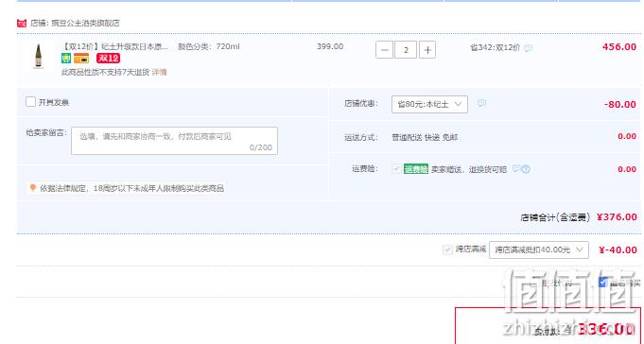The height and width of the screenshot is (344, 644).
Task: Open the 跨店满减抵扣40.00元 dropdown
Action: pyautogui.click(x=539, y=249)
